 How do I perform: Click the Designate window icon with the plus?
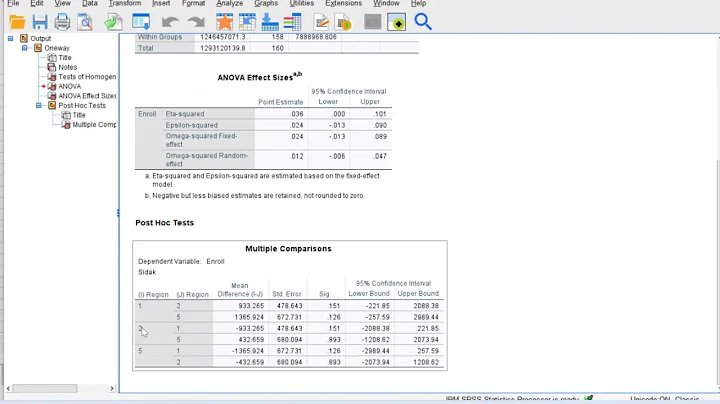coord(396,22)
